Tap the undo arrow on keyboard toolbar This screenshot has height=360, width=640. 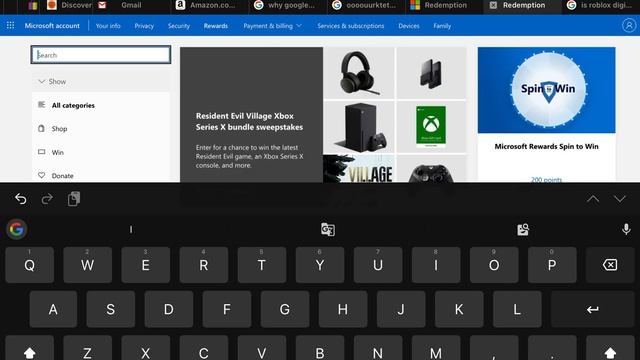(20, 199)
